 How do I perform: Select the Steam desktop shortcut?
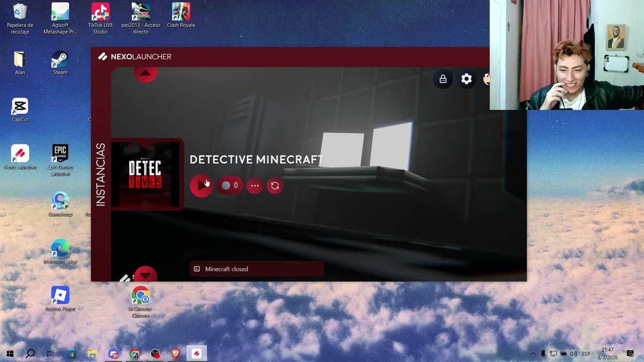(60, 63)
